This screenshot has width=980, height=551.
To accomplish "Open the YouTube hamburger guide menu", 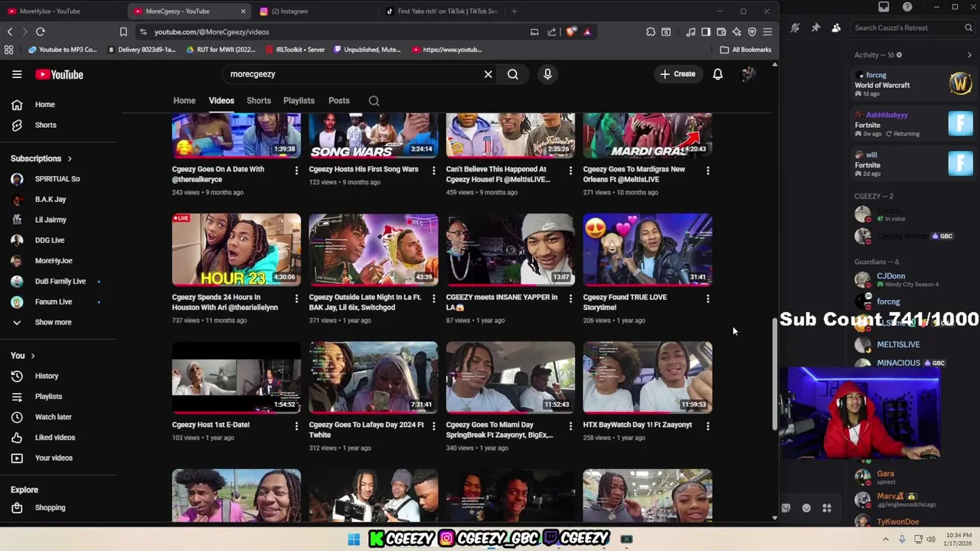I will [17, 74].
